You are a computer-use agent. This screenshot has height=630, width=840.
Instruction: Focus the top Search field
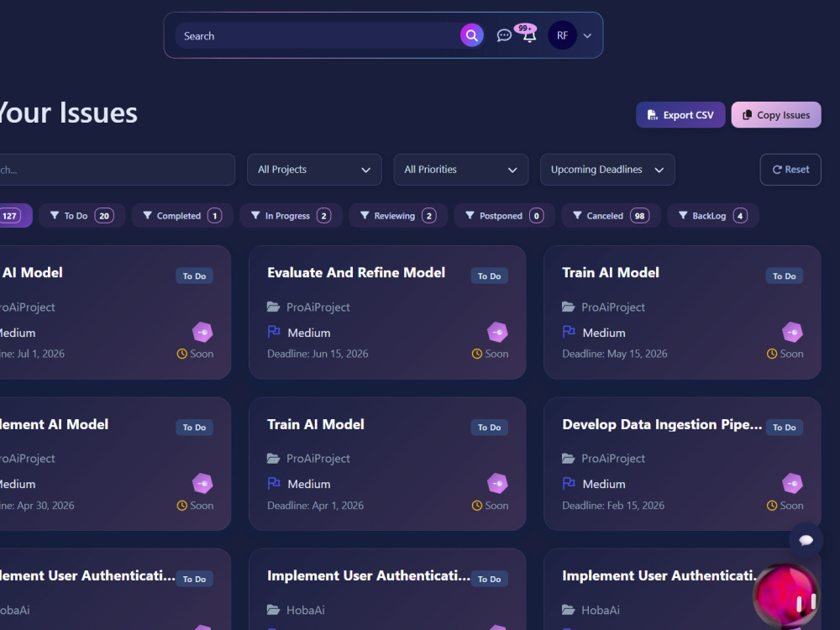(318, 36)
